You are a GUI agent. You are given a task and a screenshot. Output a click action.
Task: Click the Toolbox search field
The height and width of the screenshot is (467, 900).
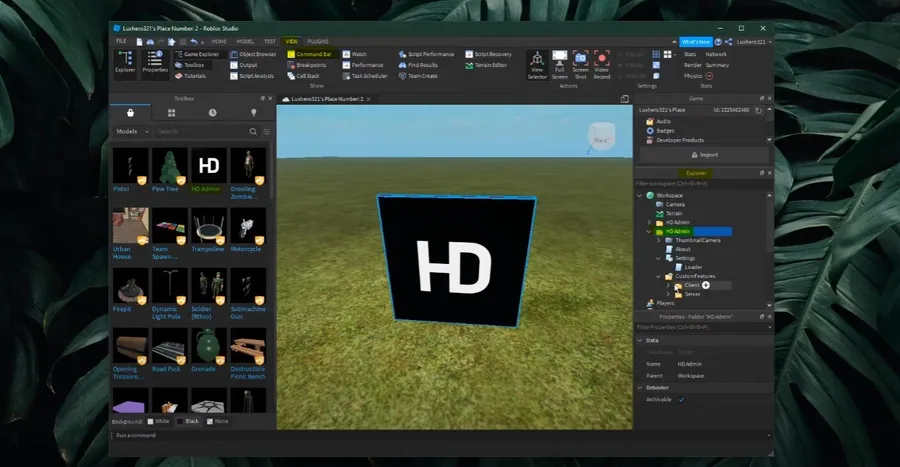[x=200, y=131]
